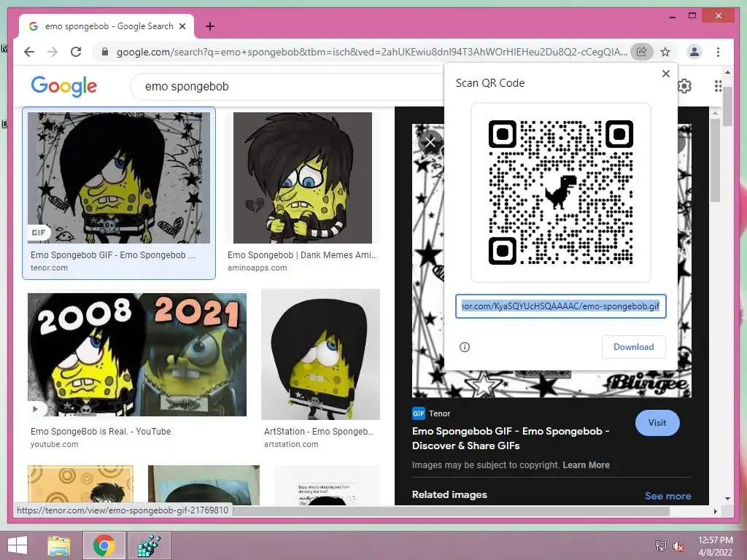
Task: Close the image preview panel
Action: click(x=430, y=142)
